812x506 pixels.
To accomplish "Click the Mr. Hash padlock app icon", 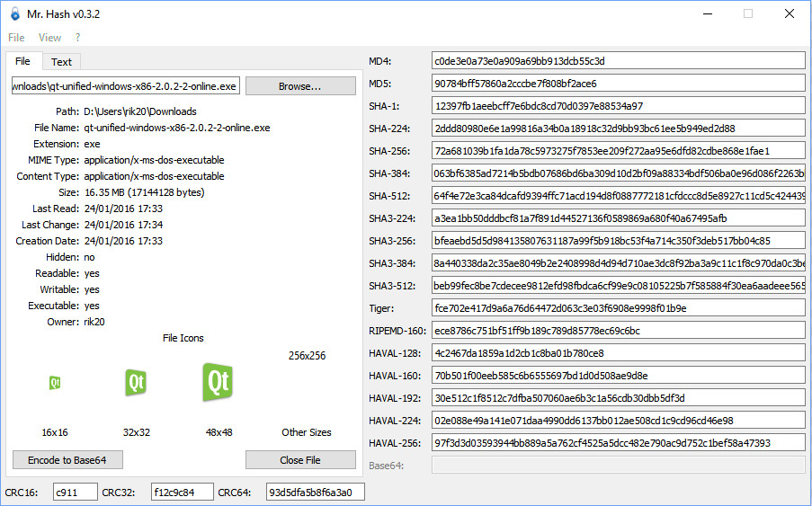I will [15, 14].
